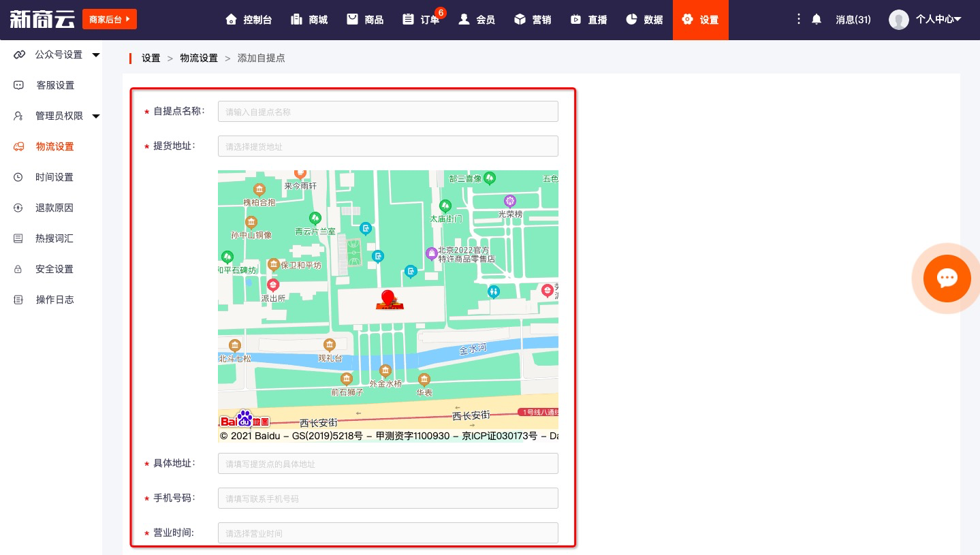The height and width of the screenshot is (555, 980).
Task: Click the cube icon beside 营销
Action: [x=520, y=19]
